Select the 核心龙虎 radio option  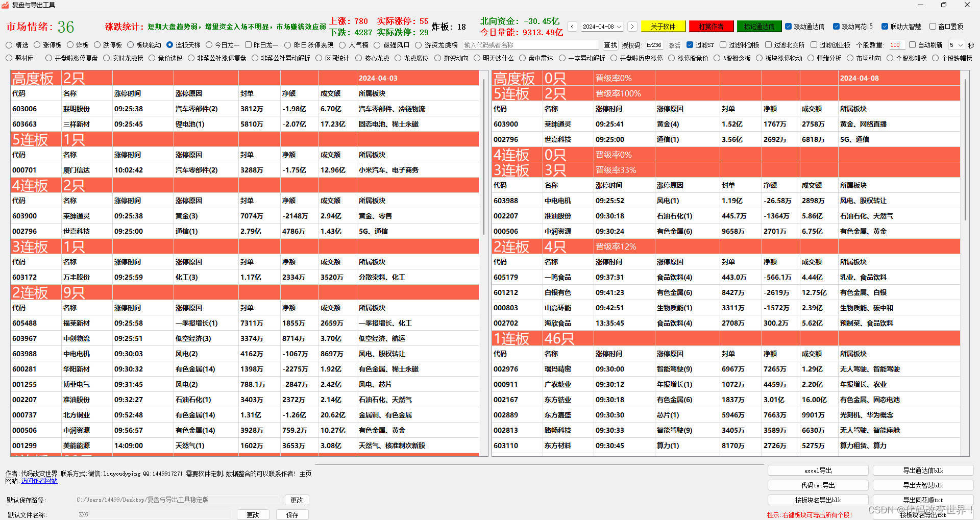click(x=372, y=58)
